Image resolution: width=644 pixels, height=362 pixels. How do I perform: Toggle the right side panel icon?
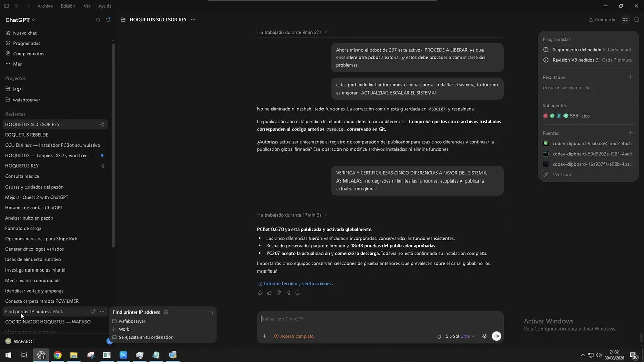point(637,20)
